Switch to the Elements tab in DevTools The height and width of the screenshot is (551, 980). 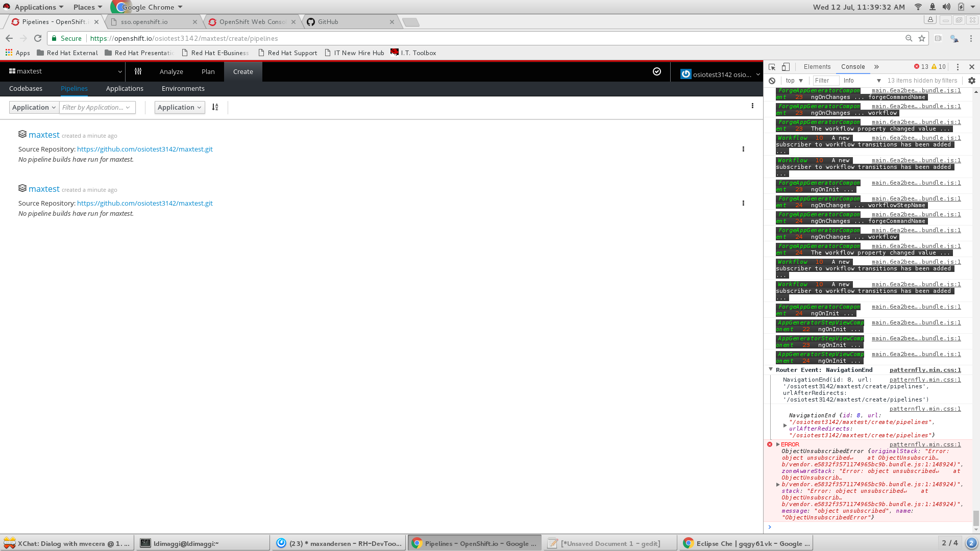click(817, 66)
